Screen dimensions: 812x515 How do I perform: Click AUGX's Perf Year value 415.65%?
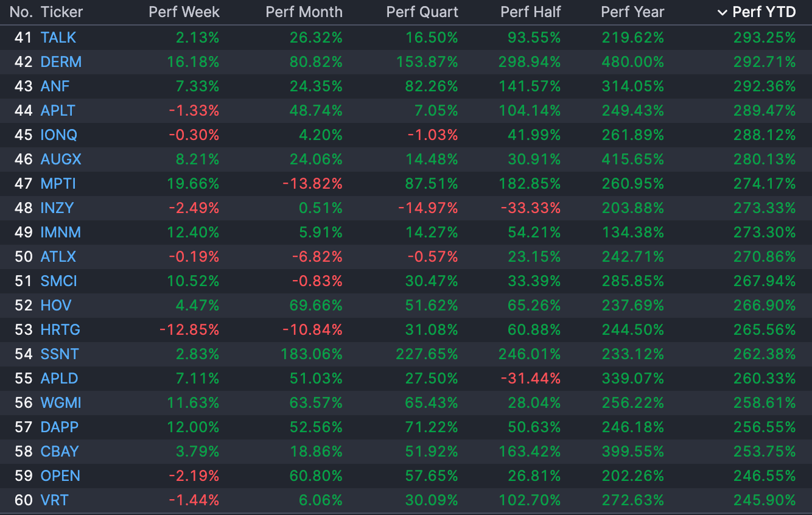point(633,159)
